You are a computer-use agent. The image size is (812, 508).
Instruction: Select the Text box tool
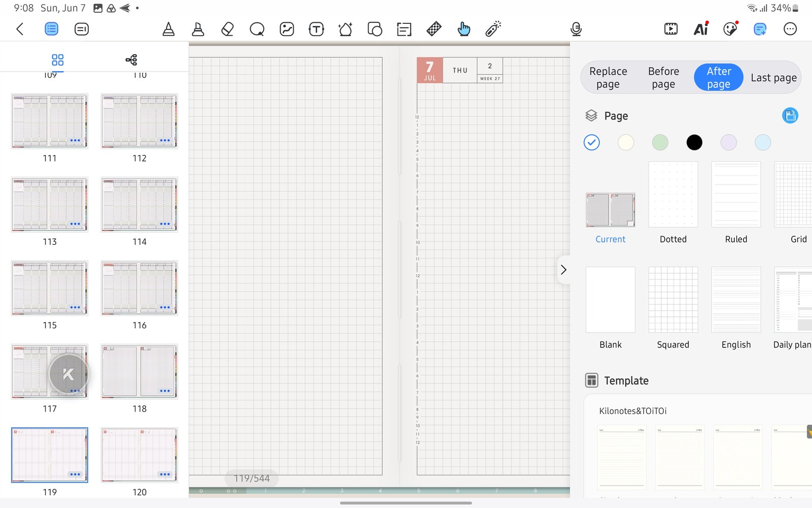tap(316, 29)
